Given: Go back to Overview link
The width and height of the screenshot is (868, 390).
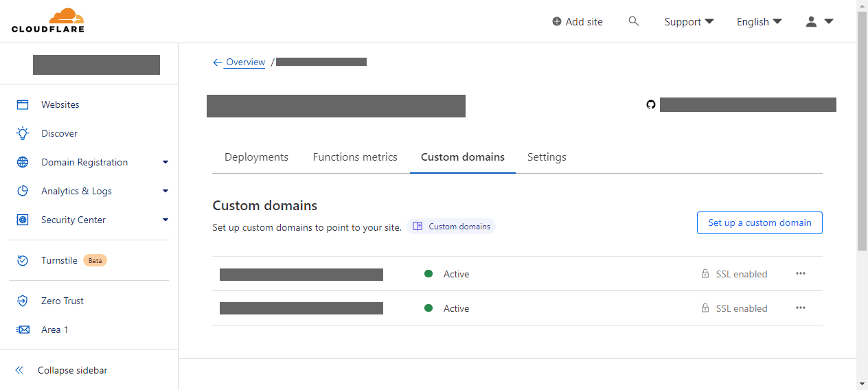Looking at the screenshot, I should click(x=245, y=62).
